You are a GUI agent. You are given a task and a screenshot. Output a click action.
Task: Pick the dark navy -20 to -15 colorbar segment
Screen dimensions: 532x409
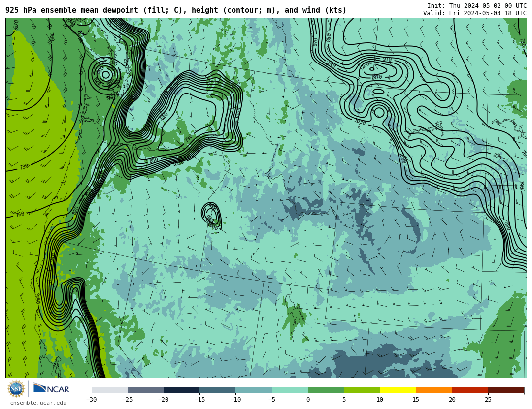click(x=181, y=390)
